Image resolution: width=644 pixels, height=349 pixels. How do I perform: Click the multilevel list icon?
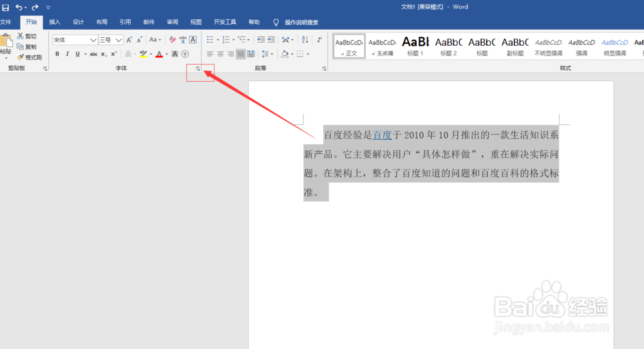242,40
